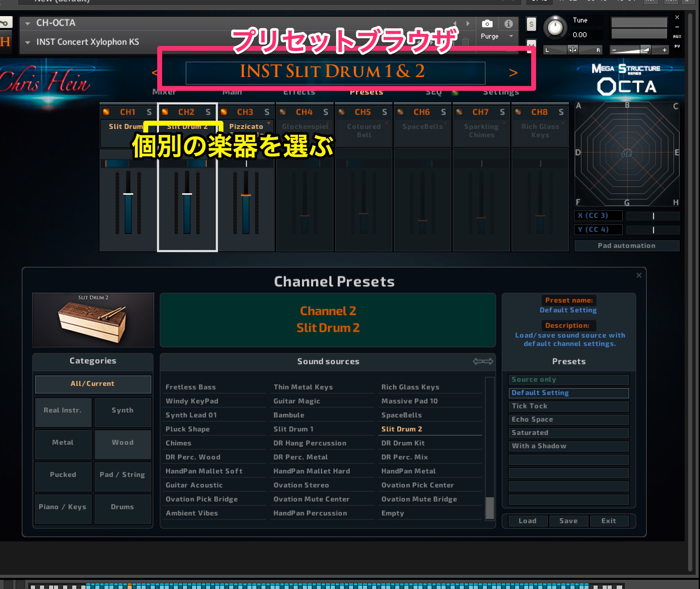This screenshot has width=700, height=589.
Task: Click the sound sources left-right arrows icon
Action: point(483,361)
